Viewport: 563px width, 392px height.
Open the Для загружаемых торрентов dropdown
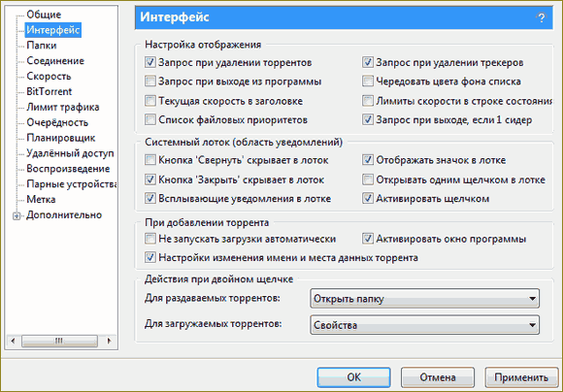click(x=425, y=325)
